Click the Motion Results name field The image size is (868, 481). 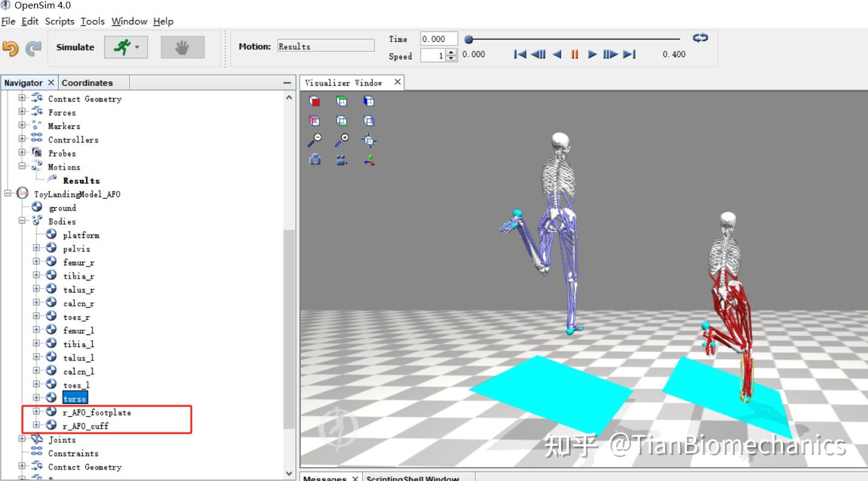[326, 46]
